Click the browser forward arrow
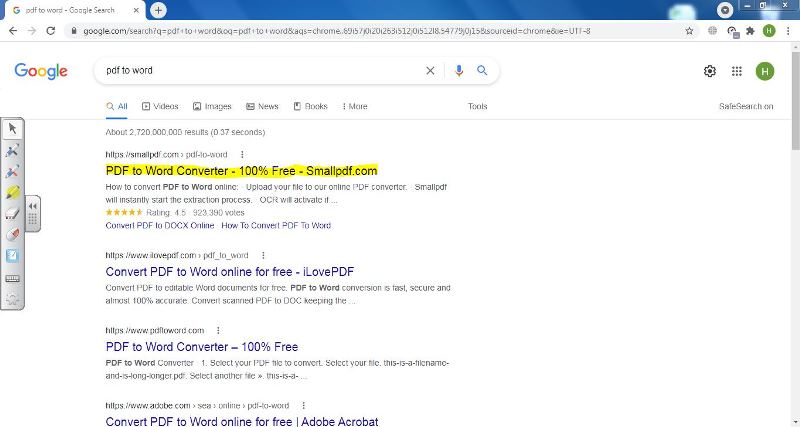 pyautogui.click(x=32, y=31)
